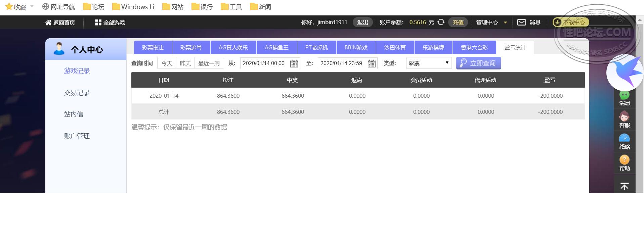Click the 下载中心 download button
Image resolution: width=644 pixels, height=234 pixels.
[571, 22]
